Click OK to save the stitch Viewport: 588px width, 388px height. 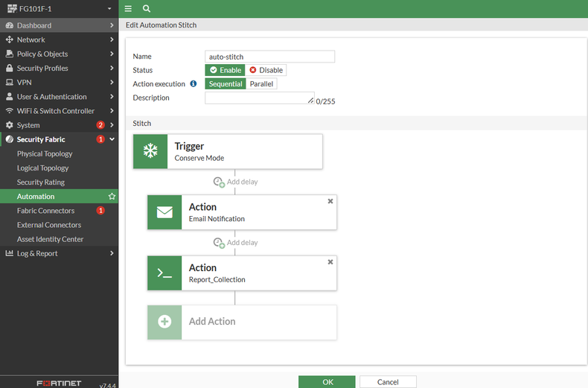[327, 381]
